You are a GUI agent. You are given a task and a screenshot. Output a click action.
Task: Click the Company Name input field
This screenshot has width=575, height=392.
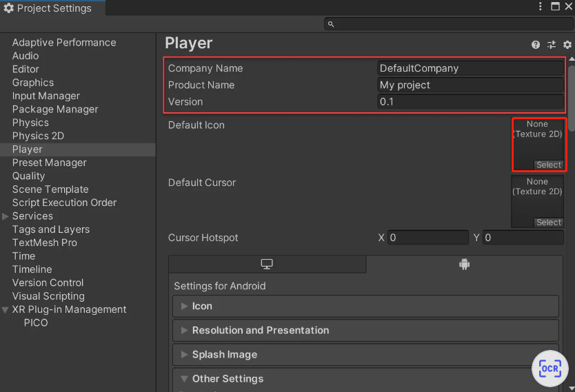[x=471, y=68]
